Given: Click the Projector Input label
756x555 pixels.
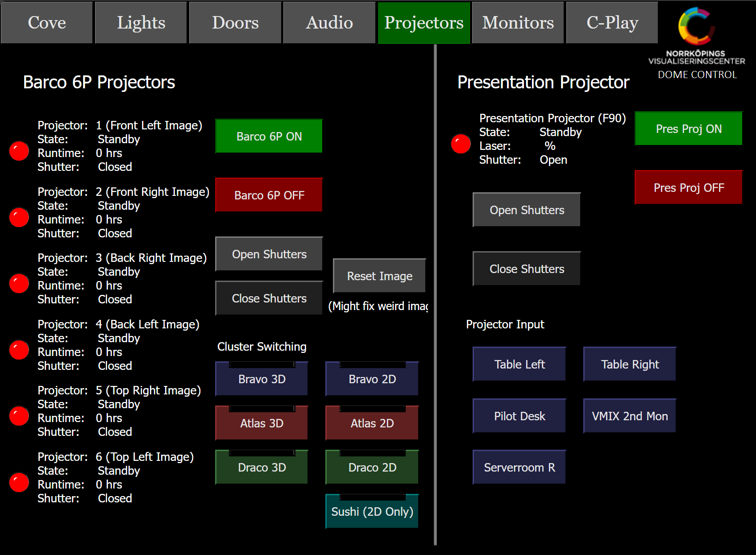Looking at the screenshot, I should pyautogui.click(x=505, y=324).
